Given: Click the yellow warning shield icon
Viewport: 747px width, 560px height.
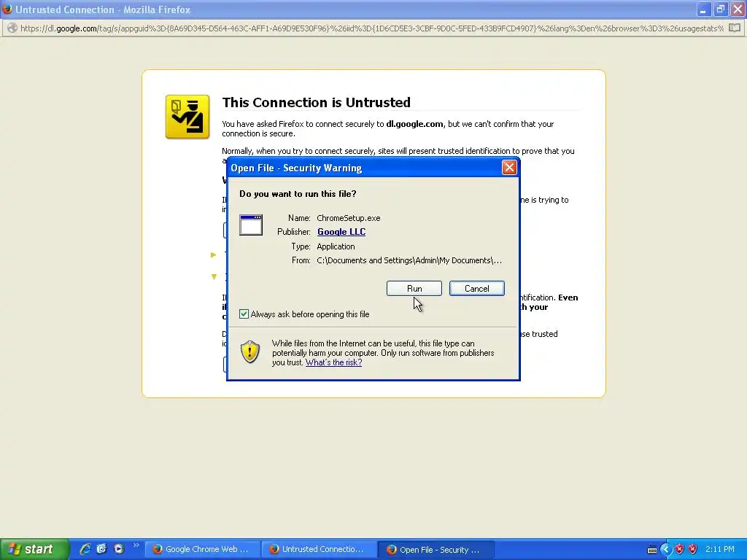Looking at the screenshot, I should pyautogui.click(x=250, y=352).
